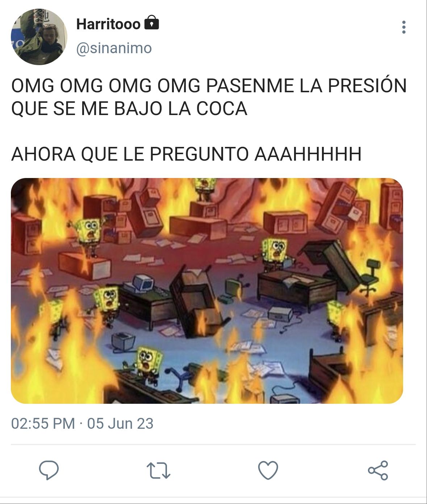Screen dimensions: 427x504
Task: Open the three-dot more options menu
Action: coord(404,27)
